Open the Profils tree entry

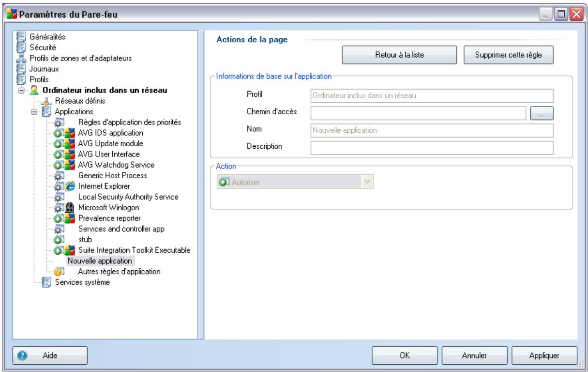[x=39, y=79]
